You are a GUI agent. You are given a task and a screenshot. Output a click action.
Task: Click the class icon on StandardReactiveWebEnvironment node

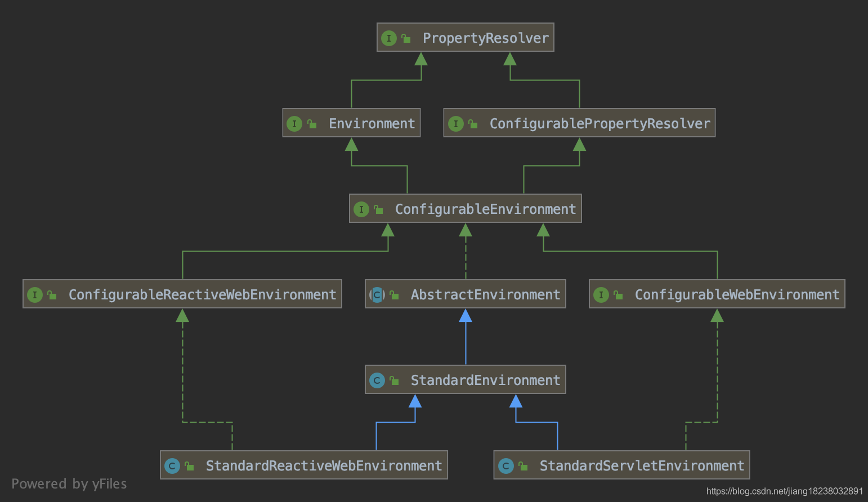pos(172,466)
